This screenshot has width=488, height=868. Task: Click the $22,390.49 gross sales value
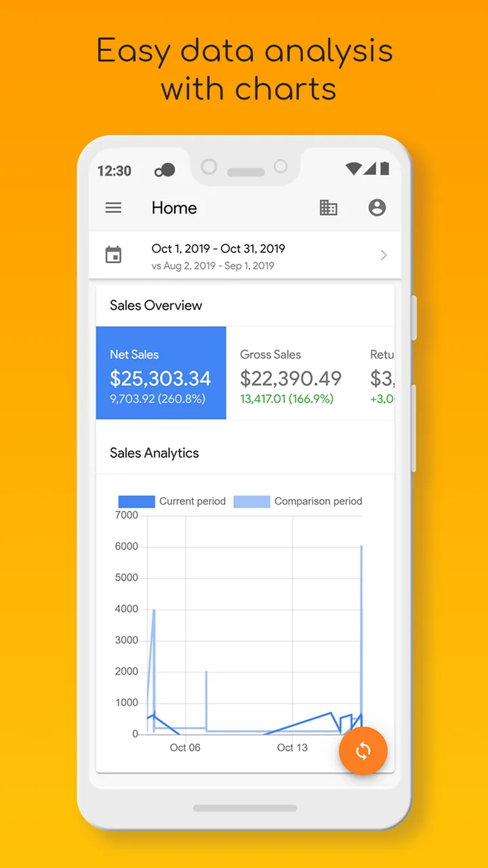coord(291,378)
